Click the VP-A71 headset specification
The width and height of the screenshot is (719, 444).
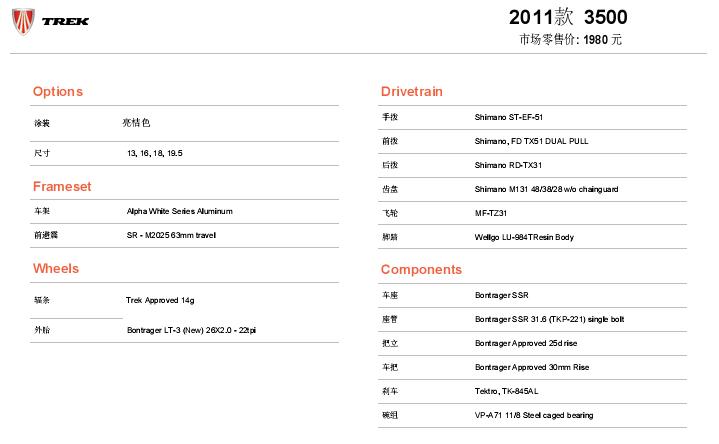pos(536,415)
